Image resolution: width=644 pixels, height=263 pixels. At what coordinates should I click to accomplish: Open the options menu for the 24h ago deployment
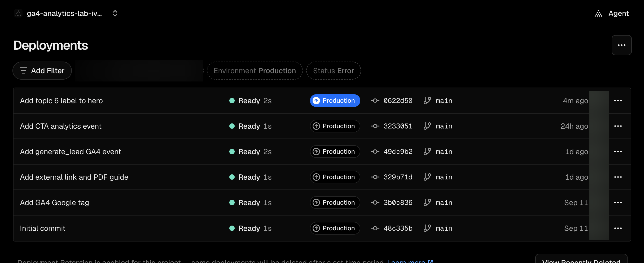618,126
